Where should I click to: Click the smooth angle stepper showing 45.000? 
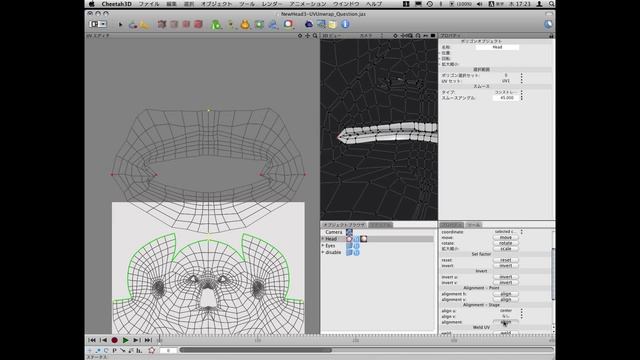point(522,98)
